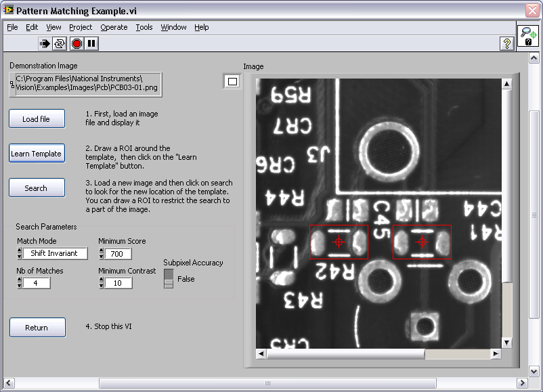Image resolution: width=543 pixels, height=392 pixels.
Task: Click the Load file button
Action: point(37,118)
